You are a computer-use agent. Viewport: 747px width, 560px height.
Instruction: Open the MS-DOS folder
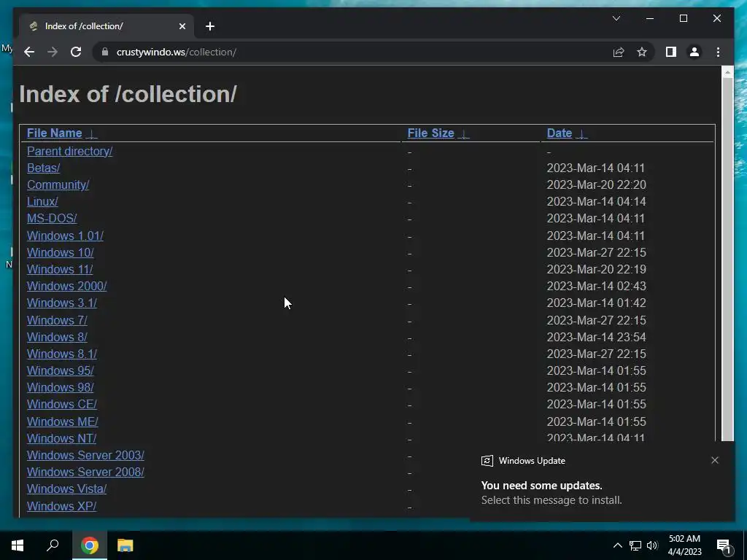pos(52,219)
